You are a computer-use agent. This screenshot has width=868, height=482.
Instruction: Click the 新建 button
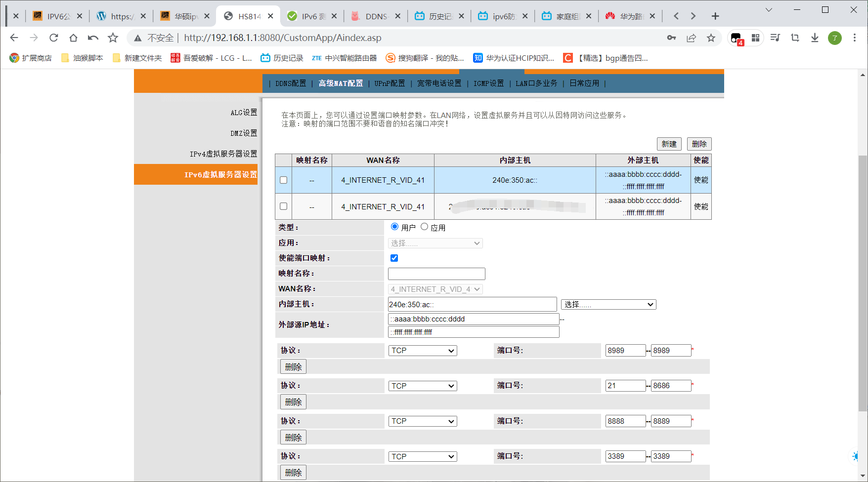coord(669,144)
